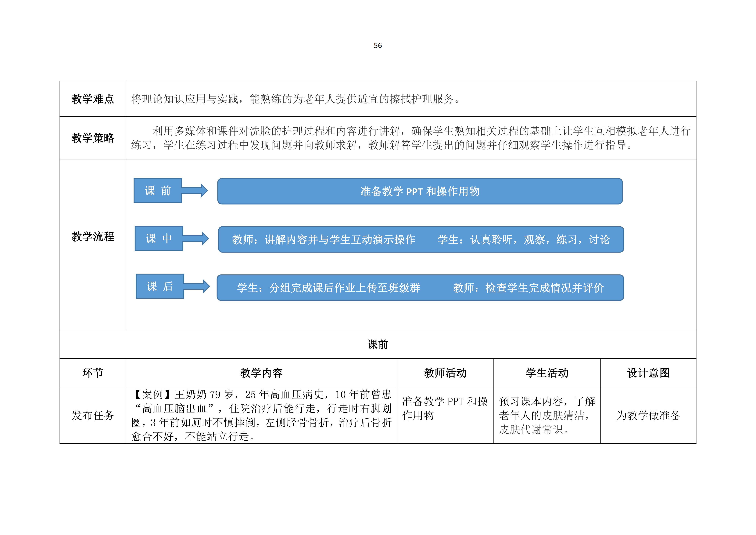
Task: Click the cell line 准备教学 PPT 和操
Action: pos(445,402)
